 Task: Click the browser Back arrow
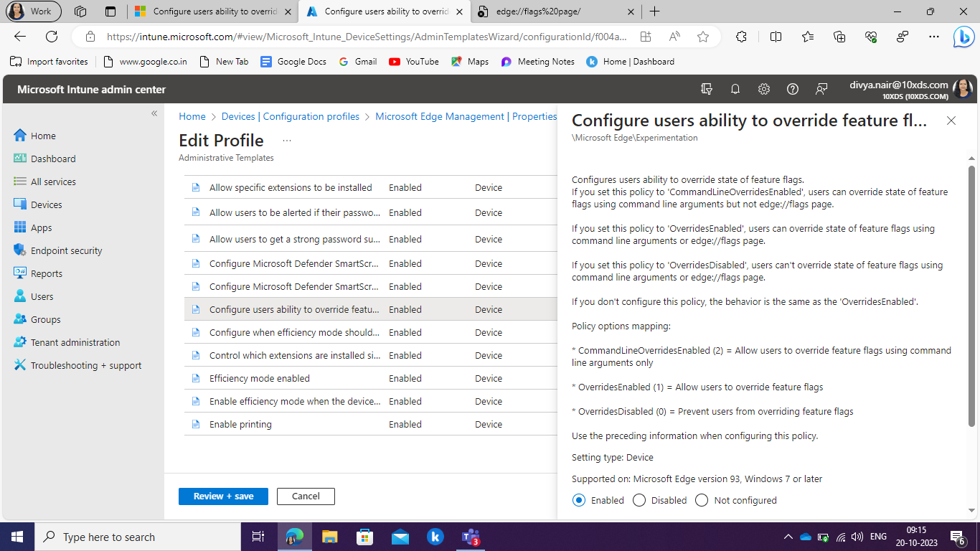click(x=20, y=37)
